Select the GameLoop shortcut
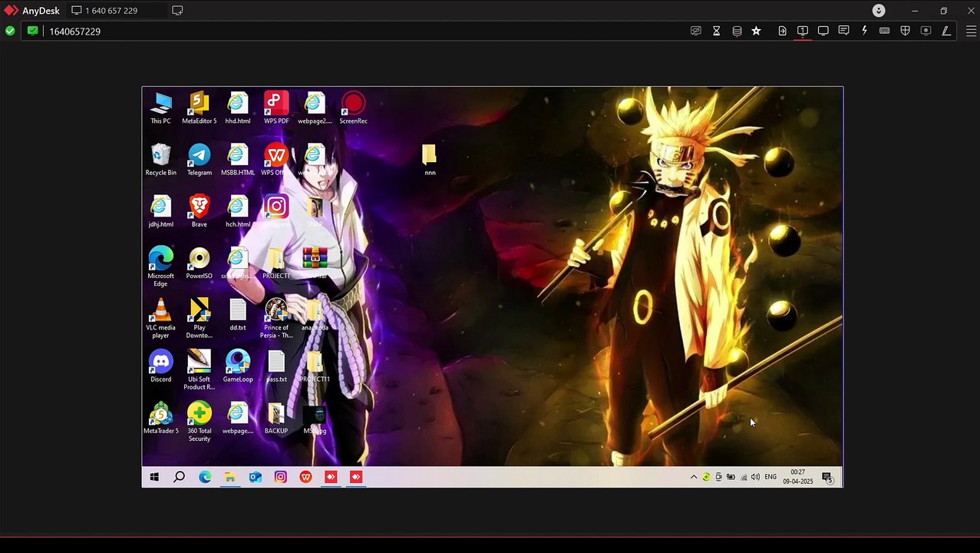Viewport: 980px width, 553px height. tap(238, 366)
